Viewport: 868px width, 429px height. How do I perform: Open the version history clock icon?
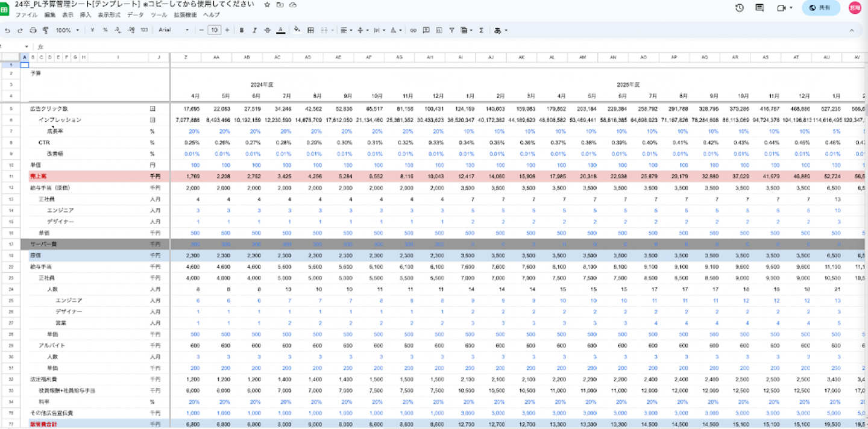[740, 8]
